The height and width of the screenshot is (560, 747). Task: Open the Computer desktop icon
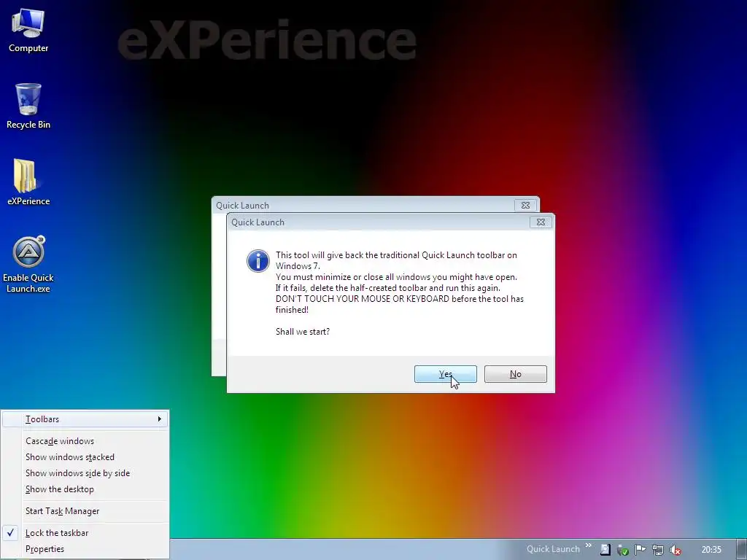click(28, 31)
